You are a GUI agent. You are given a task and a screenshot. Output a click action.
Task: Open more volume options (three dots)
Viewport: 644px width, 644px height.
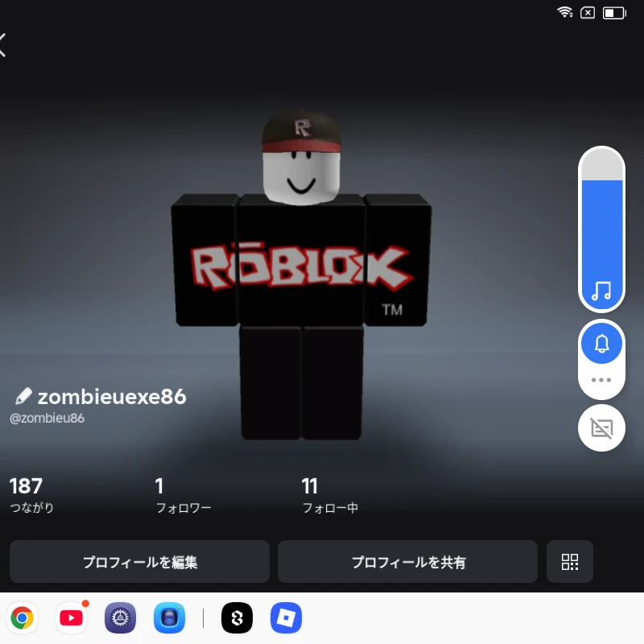click(x=601, y=380)
